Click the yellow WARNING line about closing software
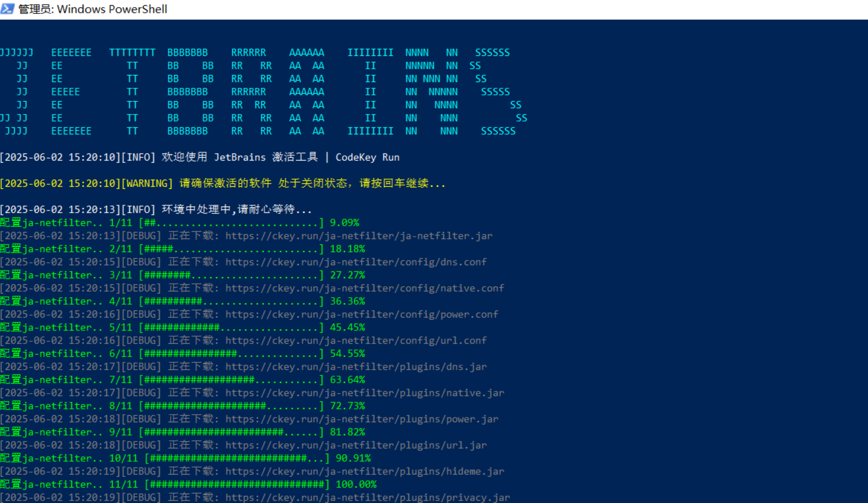Screen dimensions: 868x503 point(223,183)
